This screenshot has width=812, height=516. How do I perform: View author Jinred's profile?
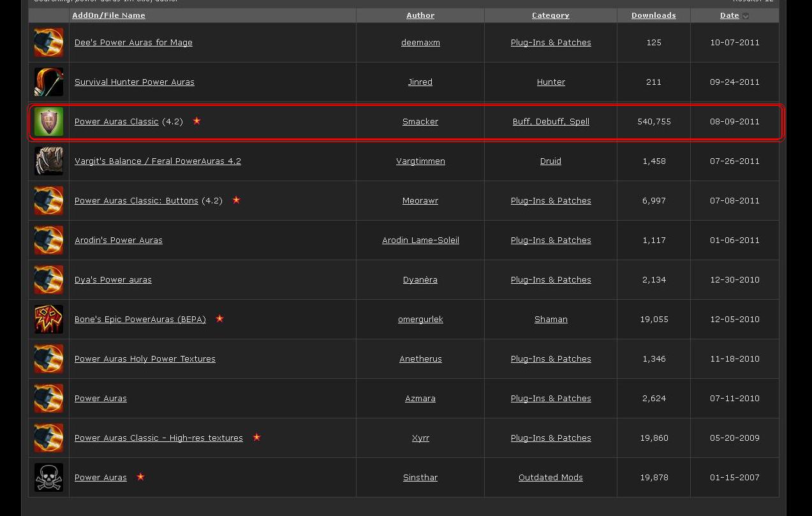[420, 82]
